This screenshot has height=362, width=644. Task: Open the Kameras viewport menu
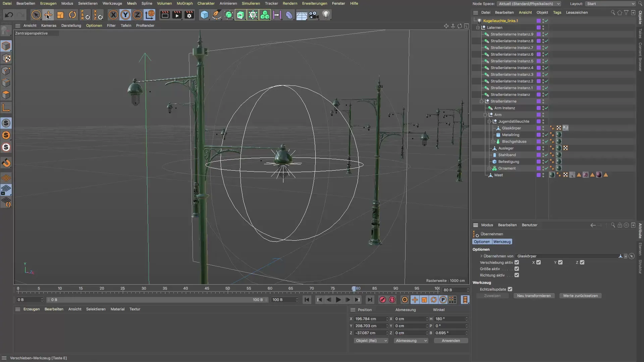coord(49,25)
